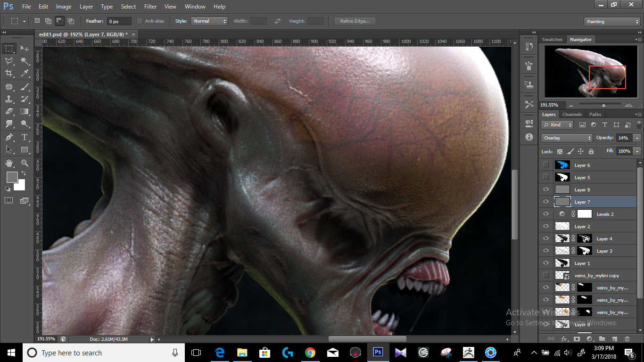This screenshot has width=644, height=362.
Task: Toggle Quick Mask mode
Action: 9,200
